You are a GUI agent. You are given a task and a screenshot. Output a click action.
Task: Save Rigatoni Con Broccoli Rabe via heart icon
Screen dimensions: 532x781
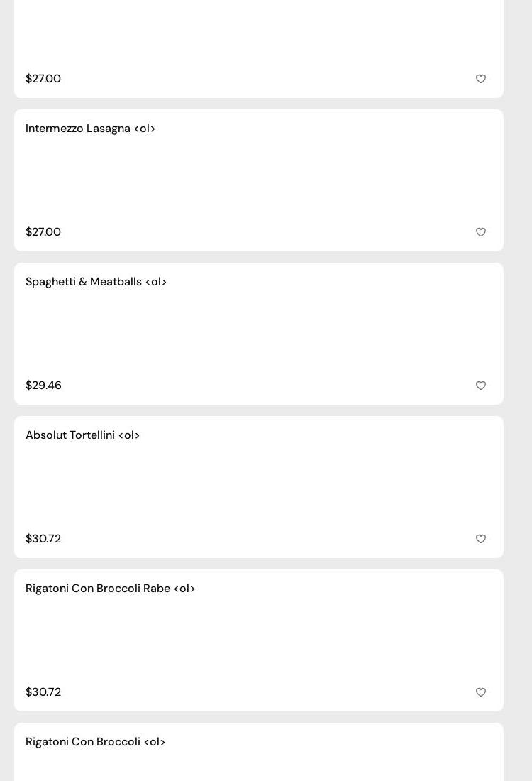point(481,692)
